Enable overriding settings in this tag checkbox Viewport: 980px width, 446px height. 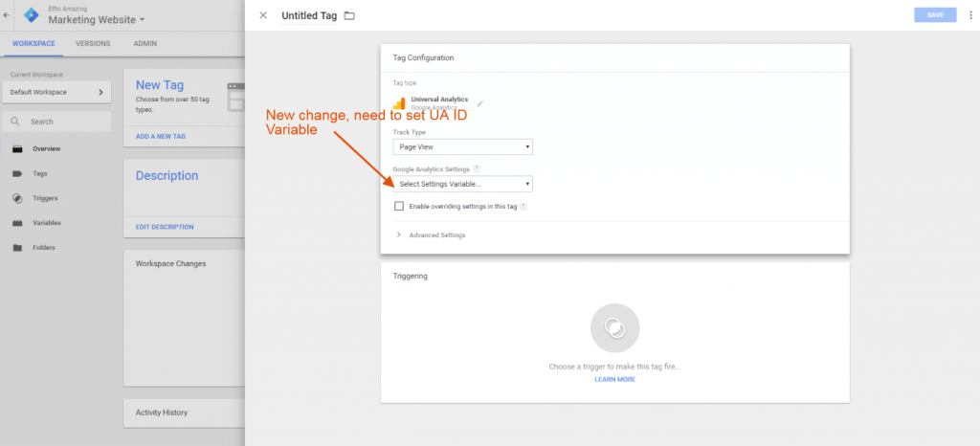click(399, 206)
